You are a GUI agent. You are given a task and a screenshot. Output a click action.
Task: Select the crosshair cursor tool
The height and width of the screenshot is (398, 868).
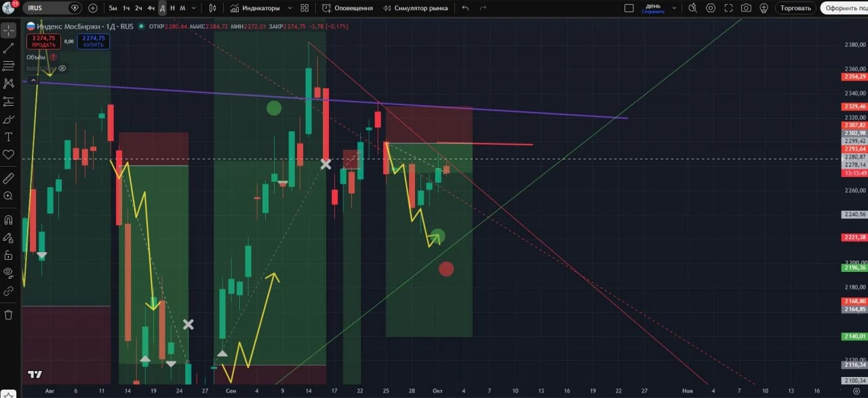pyautogui.click(x=9, y=31)
